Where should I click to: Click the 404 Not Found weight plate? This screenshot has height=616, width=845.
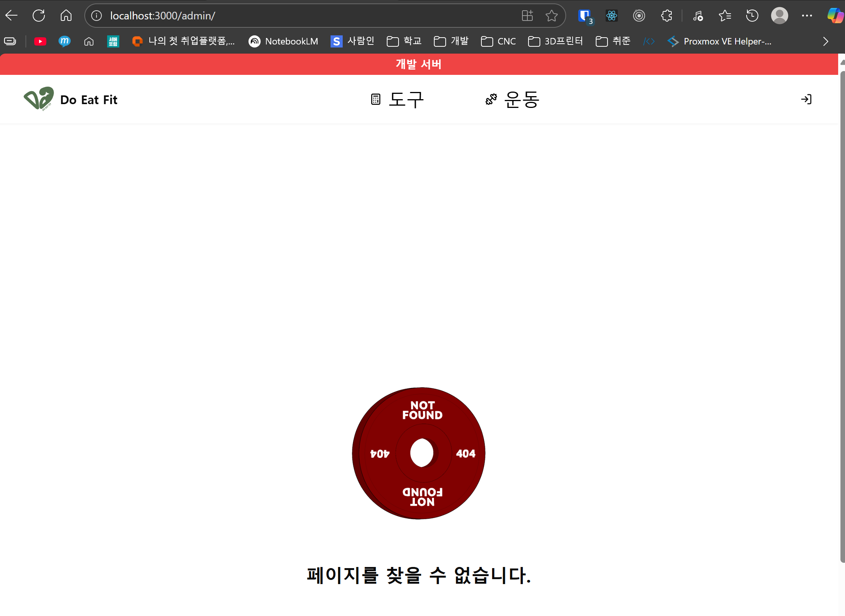(419, 453)
